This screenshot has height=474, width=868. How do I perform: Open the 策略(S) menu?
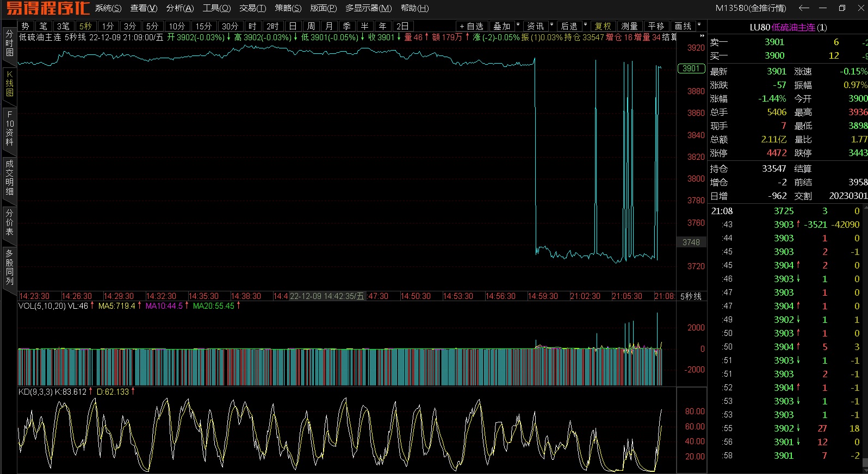coord(288,8)
